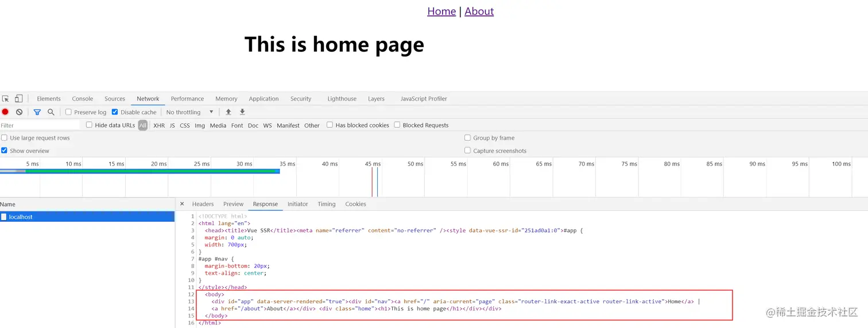Select the All filter type
This screenshot has height=328, width=868.
[x=143, y=125]
